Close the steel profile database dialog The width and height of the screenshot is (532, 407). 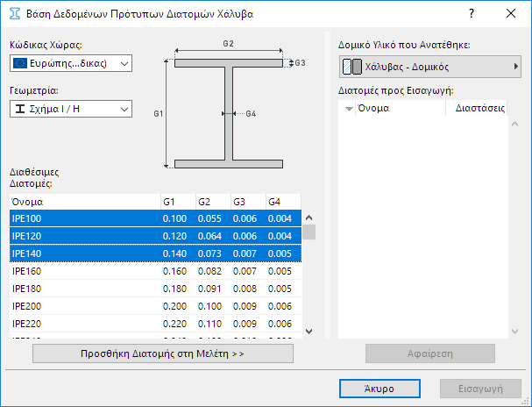(511, 13)
